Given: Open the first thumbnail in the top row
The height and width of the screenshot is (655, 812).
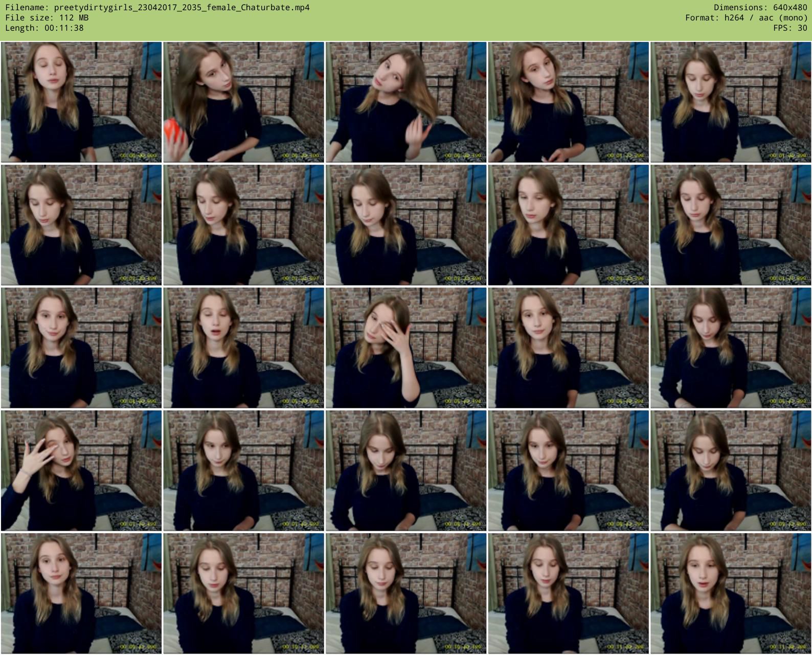Looking at the screenshot, I should (x=81, y=102).
